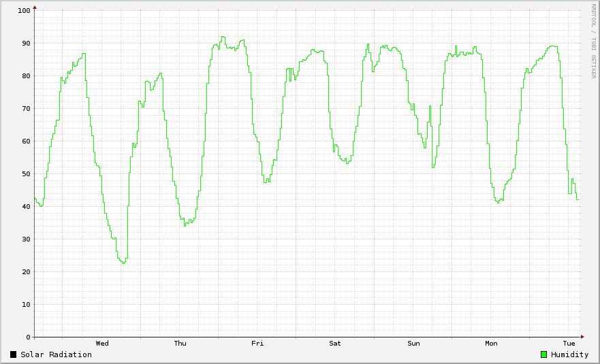The image size is (600, 364).
Task: Click the 100 y-axis value
Action: [24, 11]
